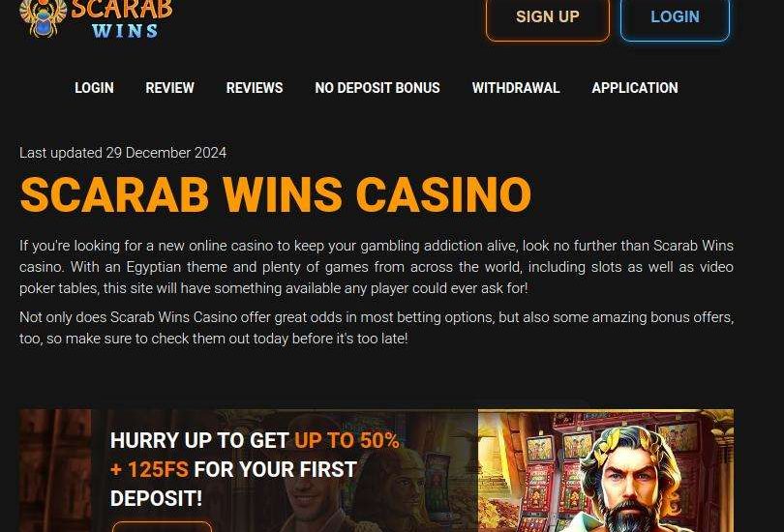Click the paragraph mentioning the Egyptian theme
This screenshot has height=532, width=784.
click(x=377, y=267)
